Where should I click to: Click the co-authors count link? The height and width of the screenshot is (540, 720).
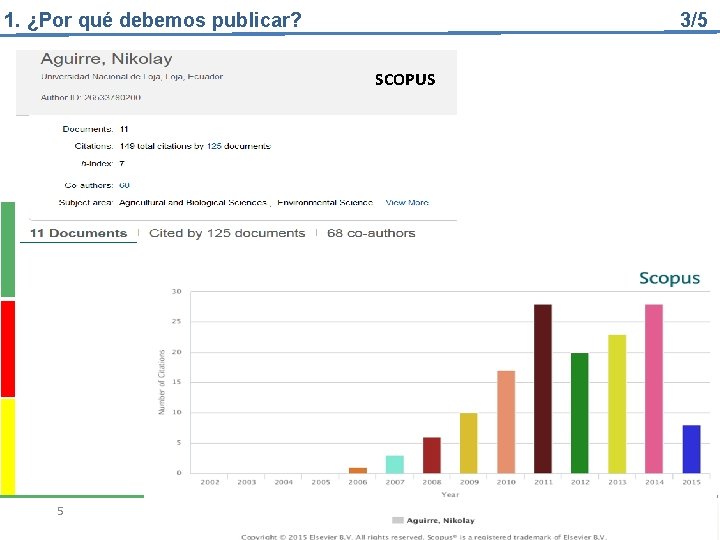[x=124, y=185]
